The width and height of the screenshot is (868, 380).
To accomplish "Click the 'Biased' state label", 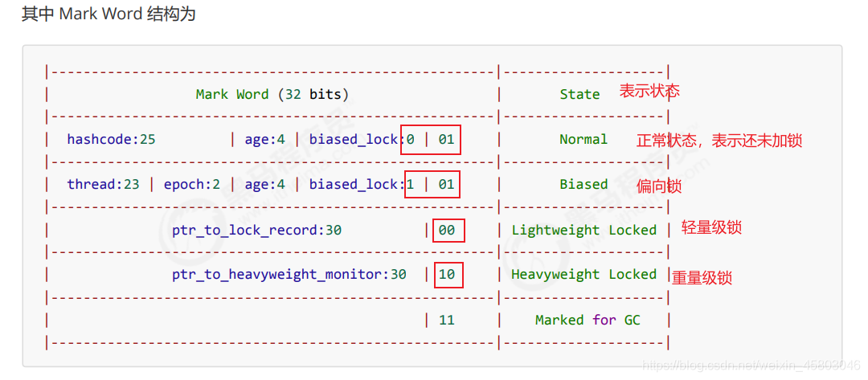I will (583, 184).
